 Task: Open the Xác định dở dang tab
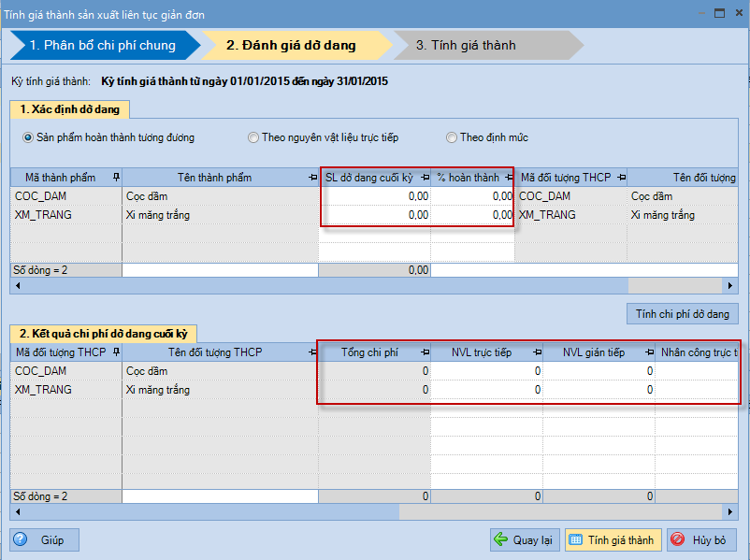click(69, 109)
